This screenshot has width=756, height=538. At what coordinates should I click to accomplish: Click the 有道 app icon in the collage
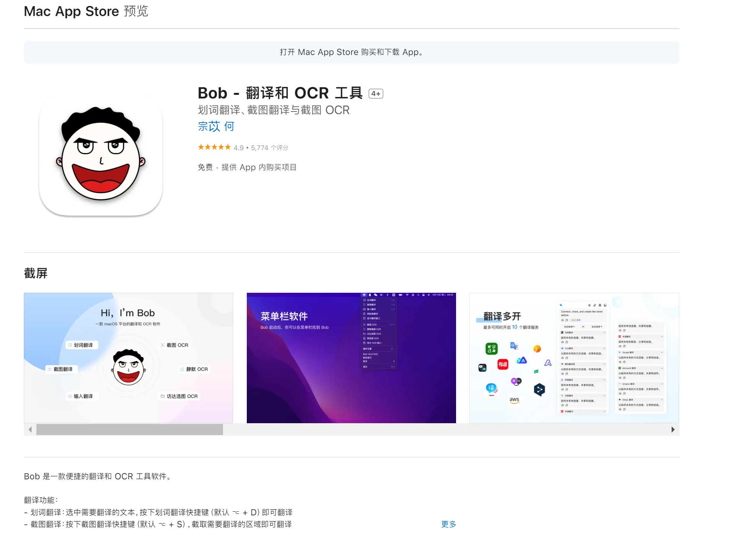pyautogui.click(x=503, y=364)
